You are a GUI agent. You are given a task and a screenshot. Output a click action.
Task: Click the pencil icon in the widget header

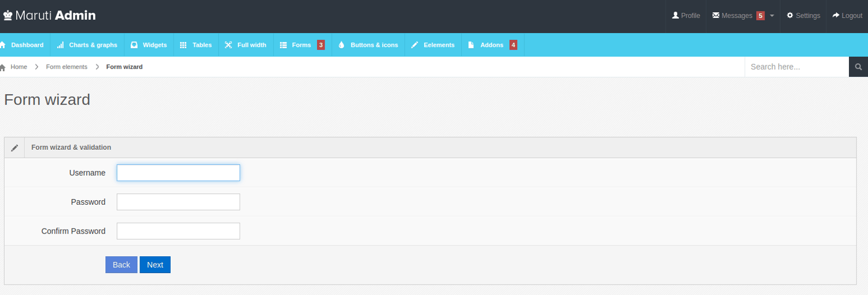click(14, 148)
